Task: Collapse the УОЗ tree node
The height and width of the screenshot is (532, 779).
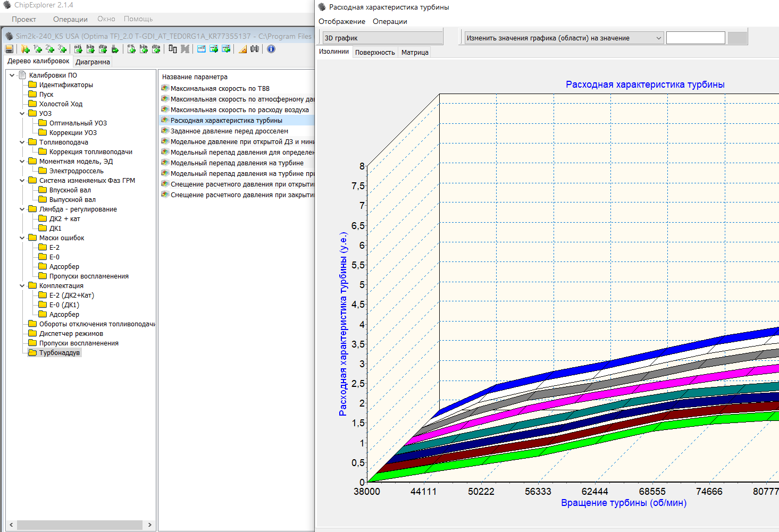Action: (x=22, y=114)
